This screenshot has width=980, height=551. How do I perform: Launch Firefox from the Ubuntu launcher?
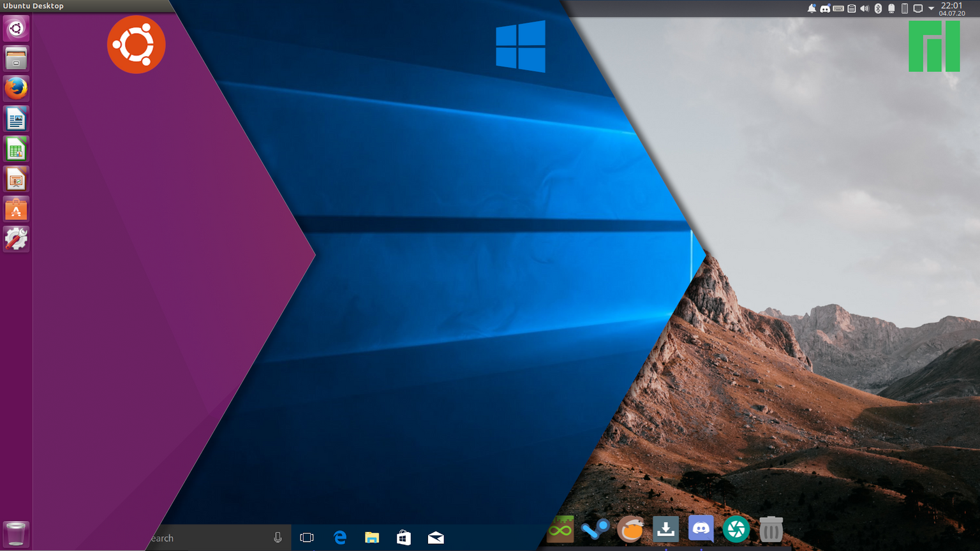(16, 89)
